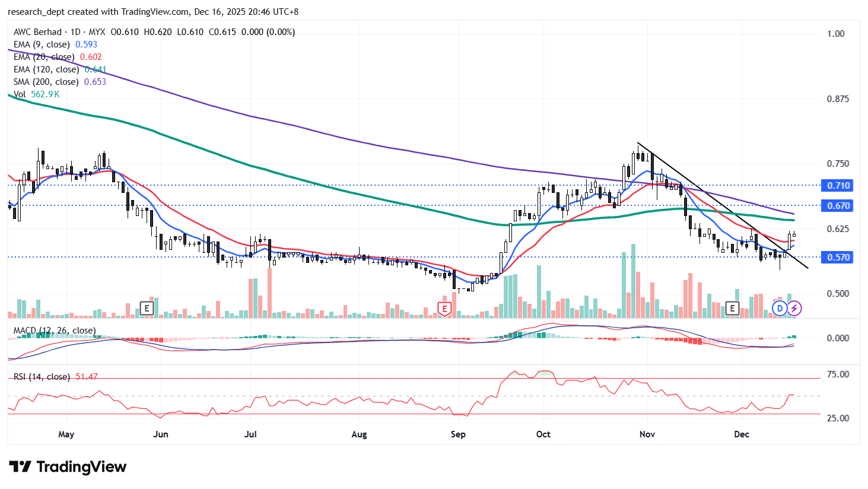Click the AWC Berhad symbol title
The image size is (868, 489).
pyautogui.click(x=37, y=32)
